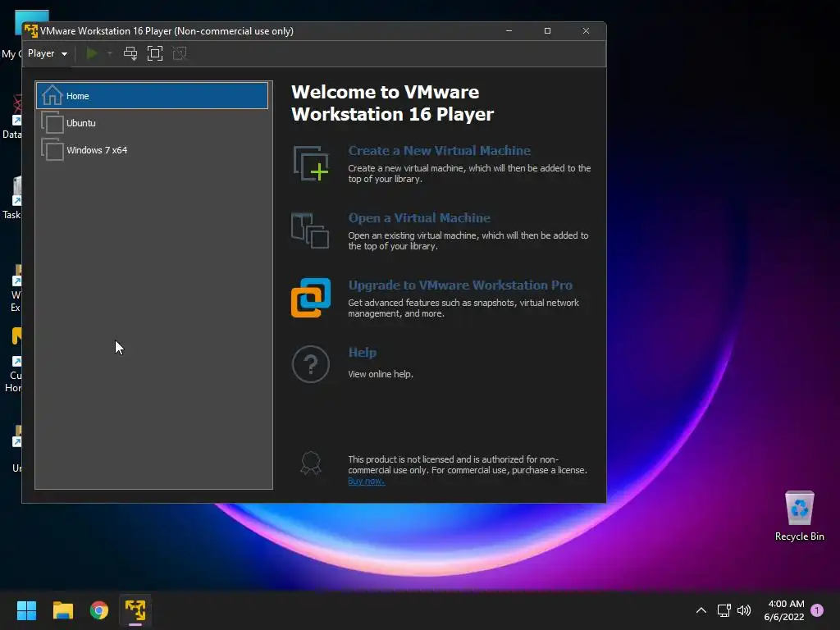Click the volume speaker tray icon
Image resolution: width=840 pixels, height=630 pixels.
pyautogui.click(x=744, y=610)
